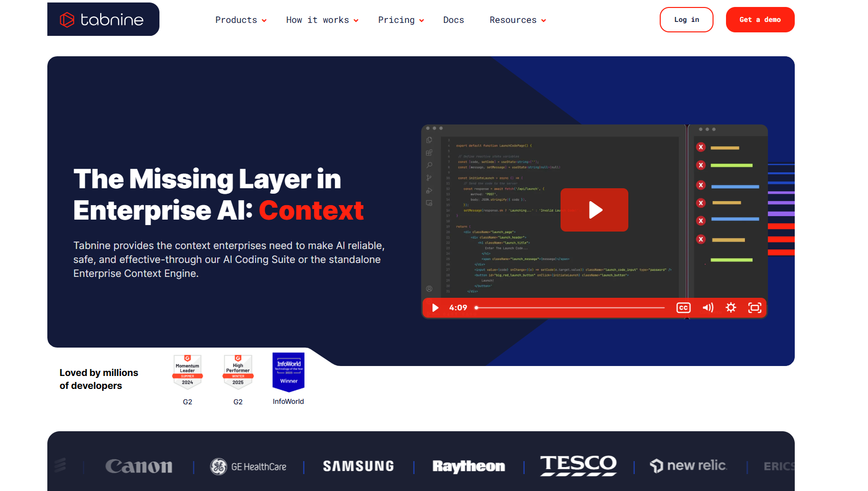Click the GE HealthCare logo
The image size is (868, 491).
click(248, 467)
